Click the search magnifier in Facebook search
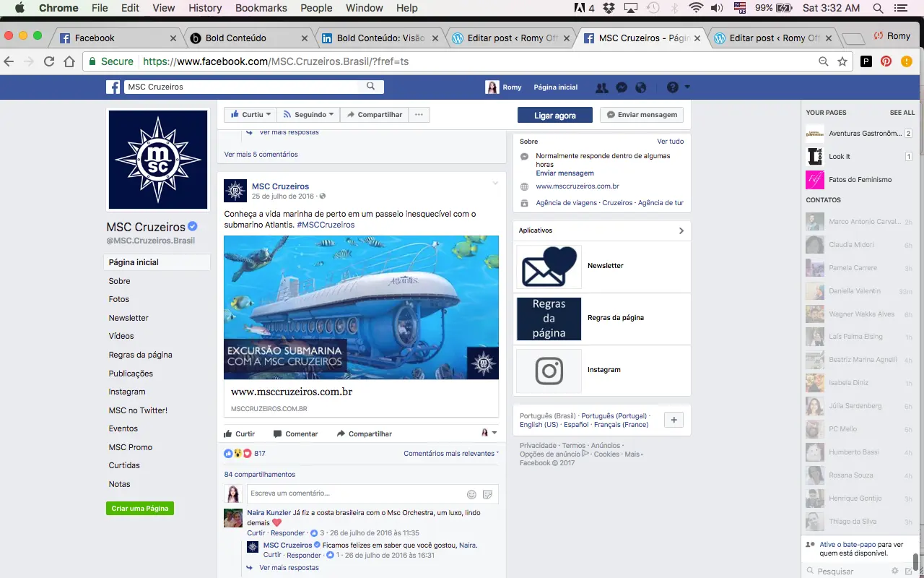The image size is (924, 578). (x=370, y=87)
